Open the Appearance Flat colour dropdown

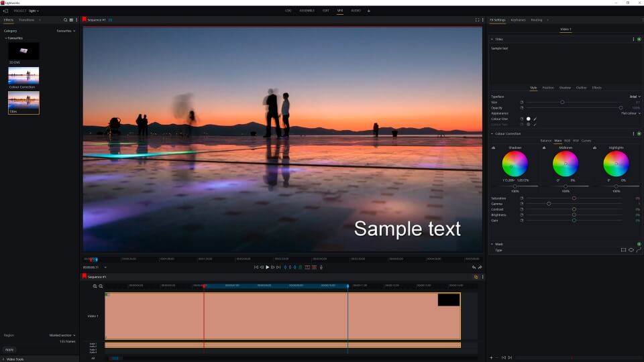point(631,113)
